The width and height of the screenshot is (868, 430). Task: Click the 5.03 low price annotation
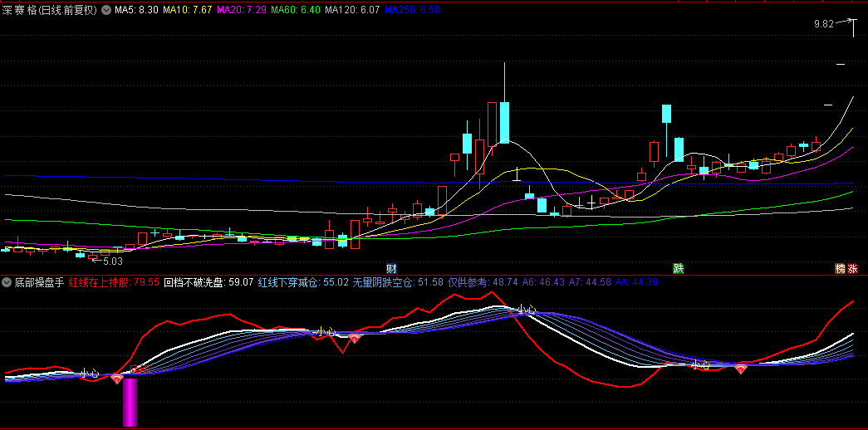tap(110, 260)
